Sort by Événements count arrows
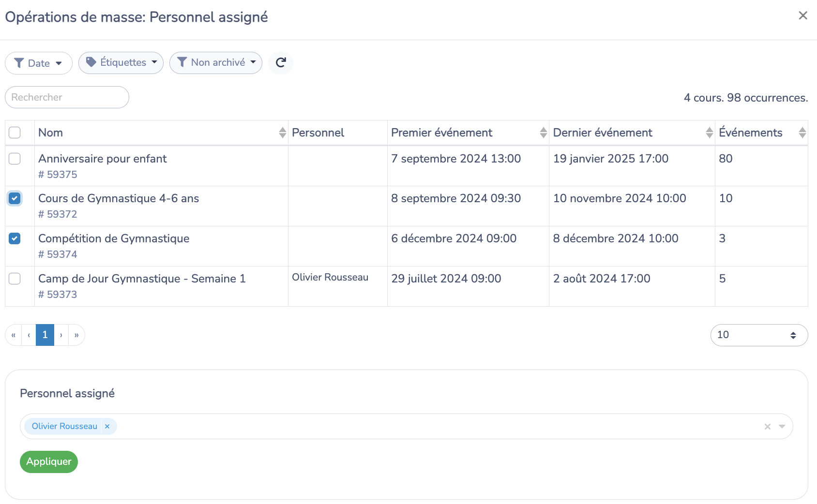817x504 pixels. (x=802, y=133)
